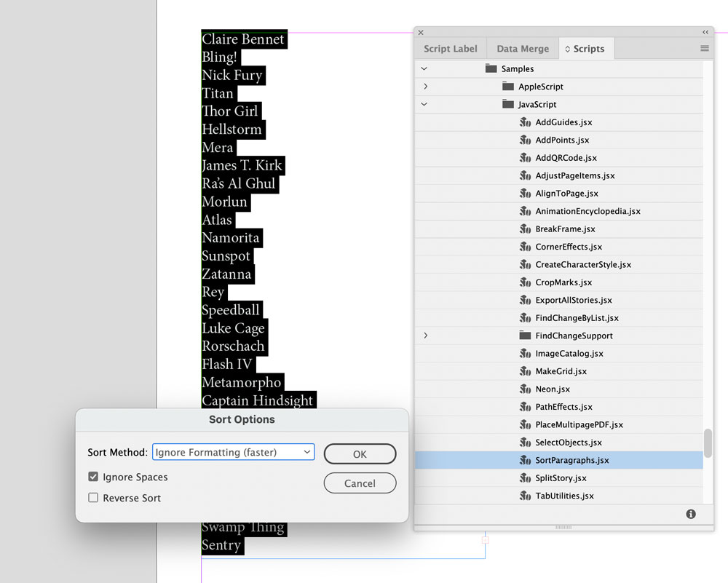This screenshot has height=583, width=728.
Task: Confirm sort with the OK button
Action: coord(360,454)
